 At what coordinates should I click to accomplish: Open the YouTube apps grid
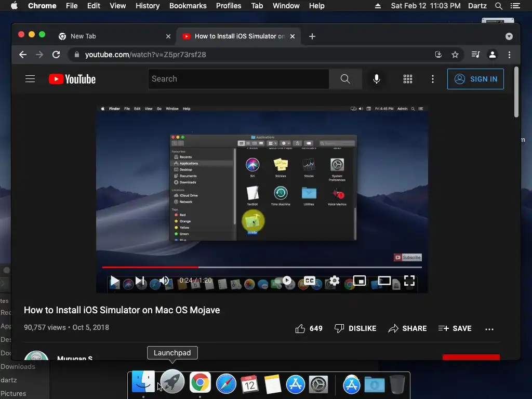click(x=407, y=79)
